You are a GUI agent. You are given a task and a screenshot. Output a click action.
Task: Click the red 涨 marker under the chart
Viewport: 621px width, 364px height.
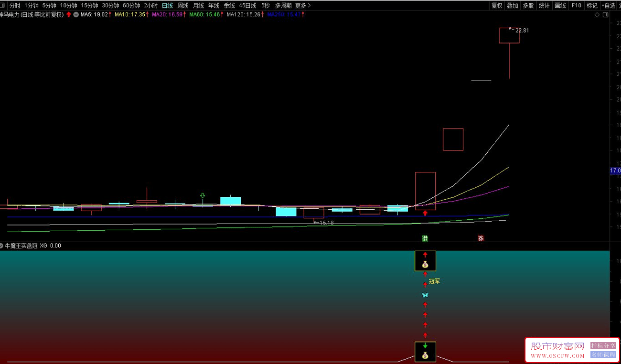(x=481, y=238)
